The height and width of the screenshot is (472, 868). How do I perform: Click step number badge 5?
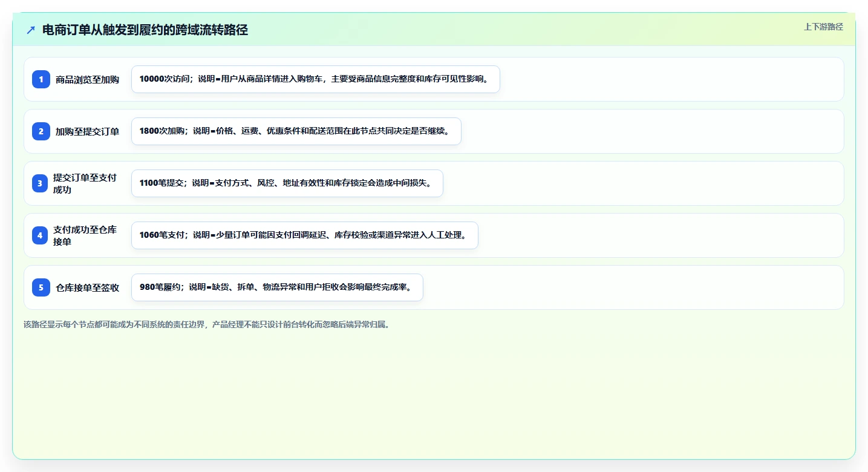[41, 287]
